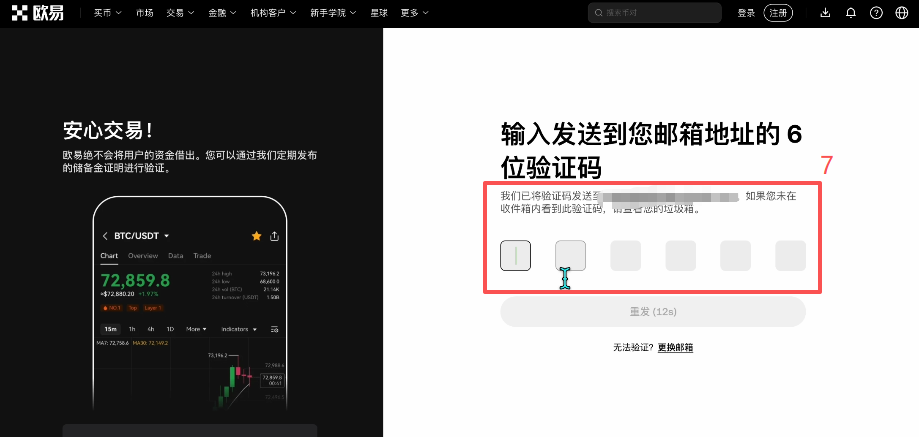
Task: Click the 重发 resend code button
Action: (653, 312)
